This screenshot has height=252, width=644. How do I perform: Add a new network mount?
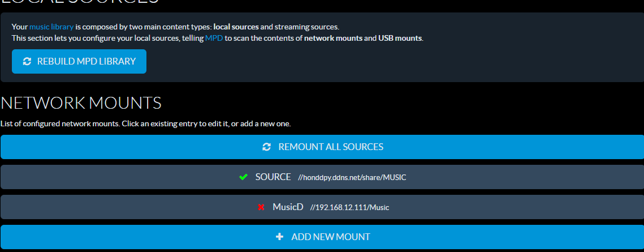[322, 237]
